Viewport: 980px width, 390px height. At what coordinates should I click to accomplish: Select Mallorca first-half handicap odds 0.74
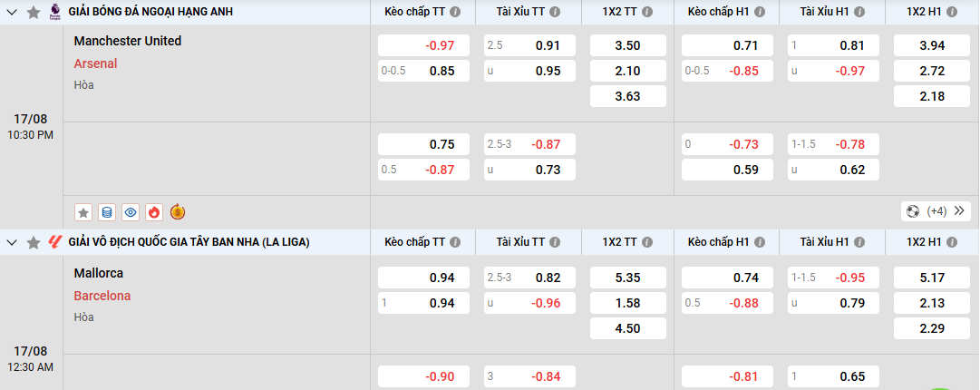coord(727,278)
